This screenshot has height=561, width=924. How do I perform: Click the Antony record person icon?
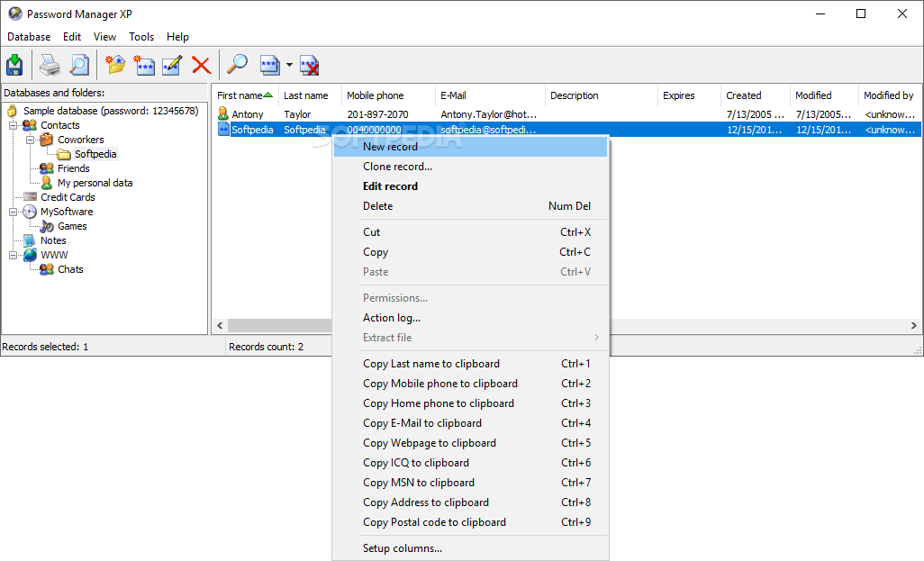click(222, 113)
